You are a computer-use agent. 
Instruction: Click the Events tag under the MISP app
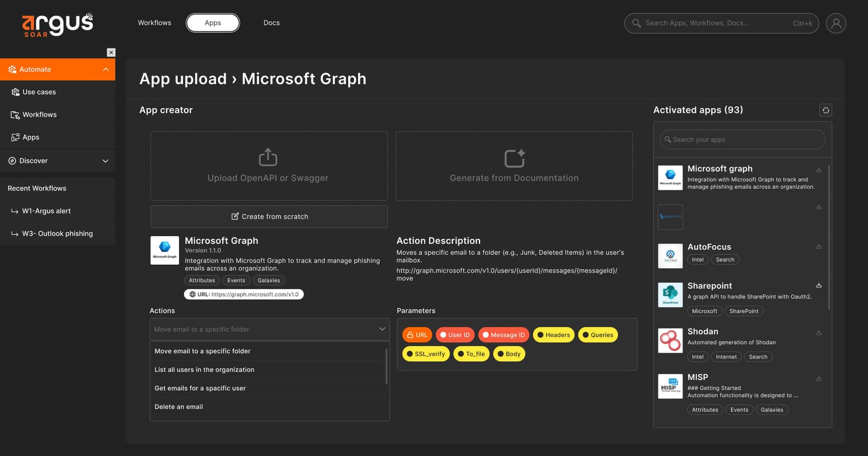coord(739,410)
